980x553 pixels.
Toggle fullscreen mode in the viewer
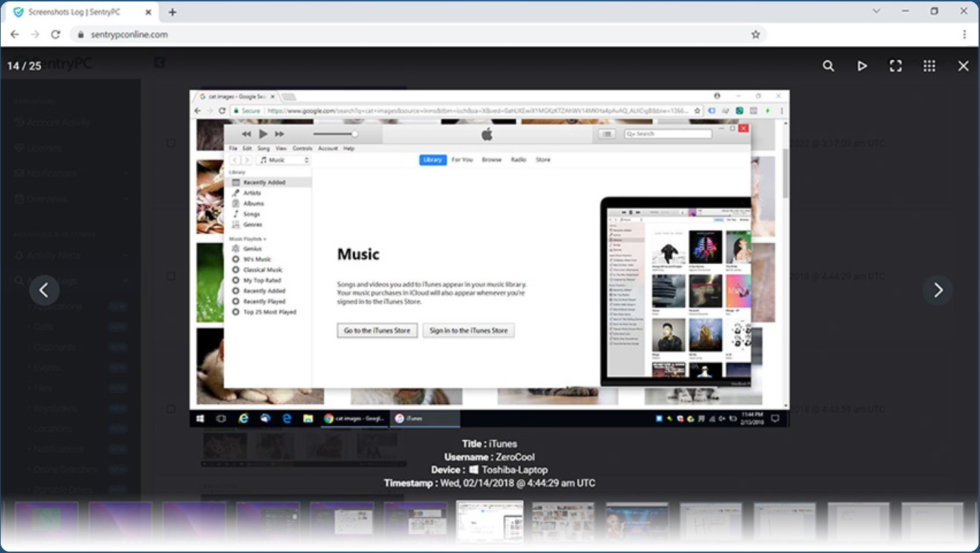point(896,66)
